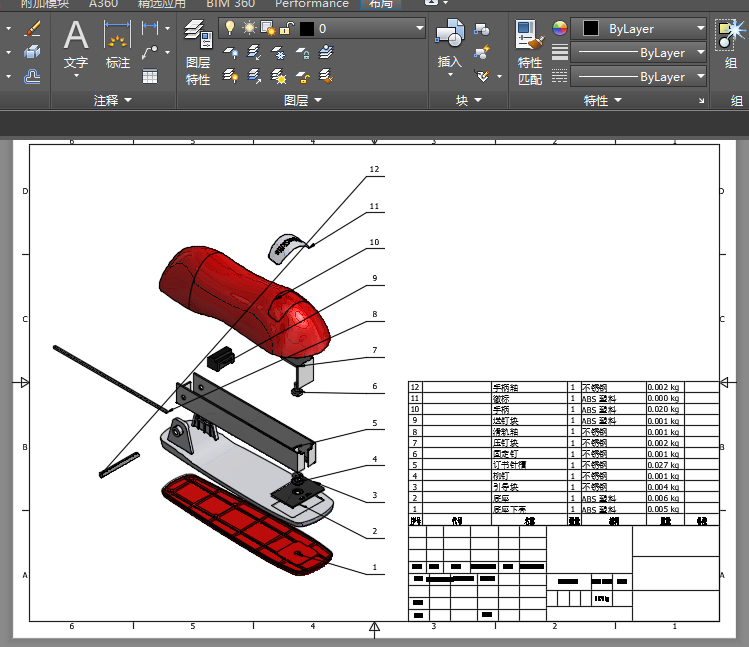Expand the Annotation (注释) panel
This screenshot has height=647, width=749.
pos(113,100)
